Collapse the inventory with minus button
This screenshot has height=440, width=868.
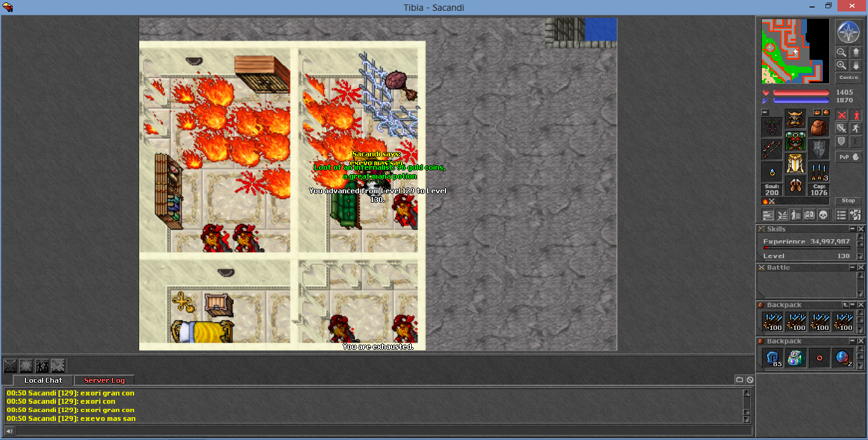click(765, 112)
